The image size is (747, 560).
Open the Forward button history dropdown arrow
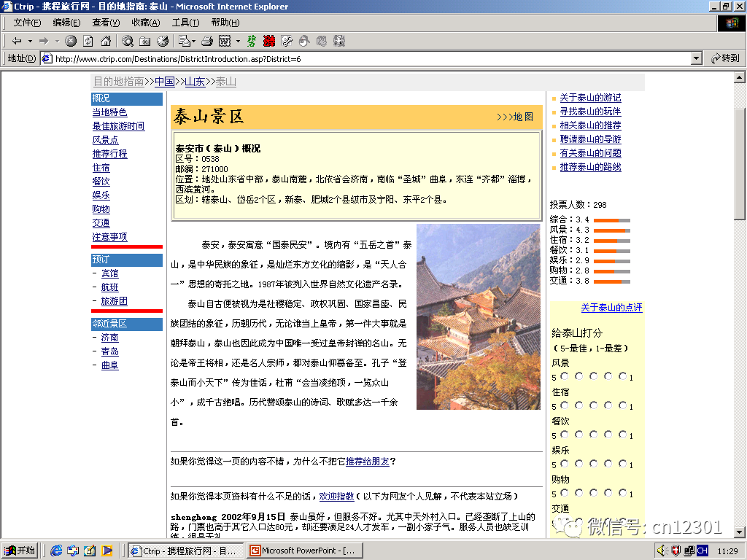[x=57, y=41]
